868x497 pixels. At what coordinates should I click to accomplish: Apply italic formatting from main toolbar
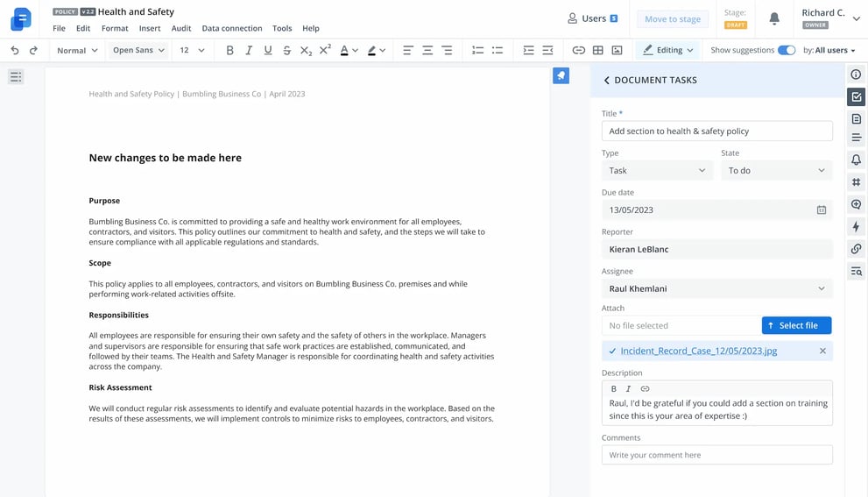(249, 51)
